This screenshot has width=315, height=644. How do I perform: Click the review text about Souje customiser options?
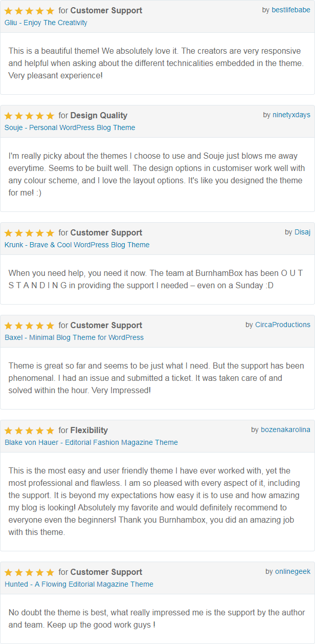(155, 175)
